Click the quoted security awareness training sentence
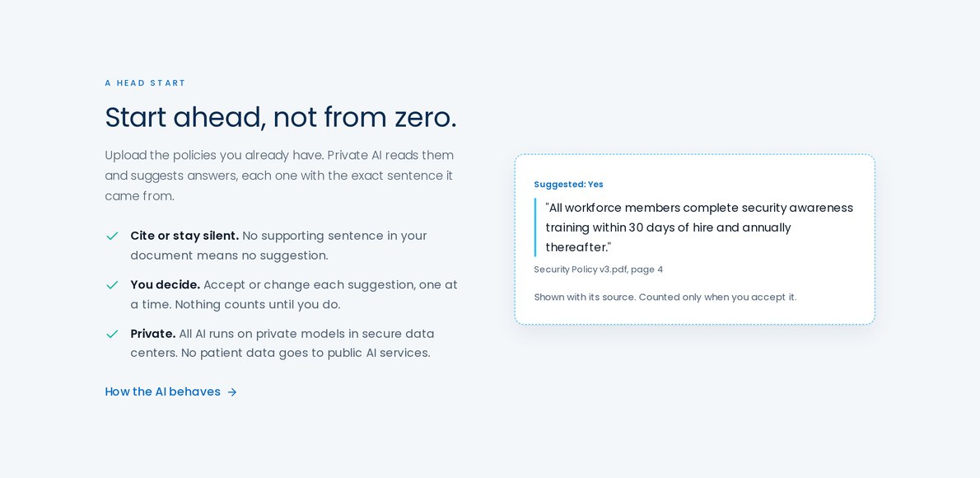Viewport: 980px width, 478px height. coord(698,227)
